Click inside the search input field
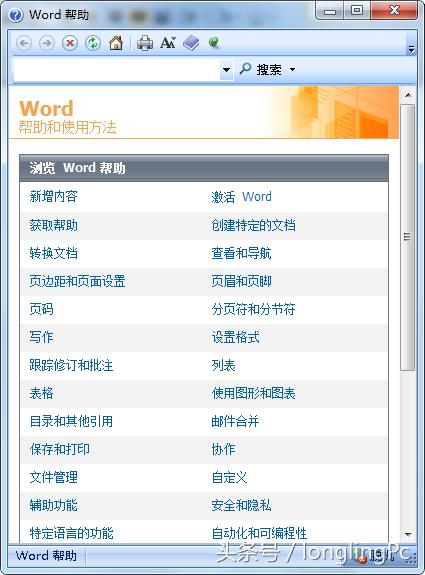The image size is (425, 575). [x=117, y=69]
